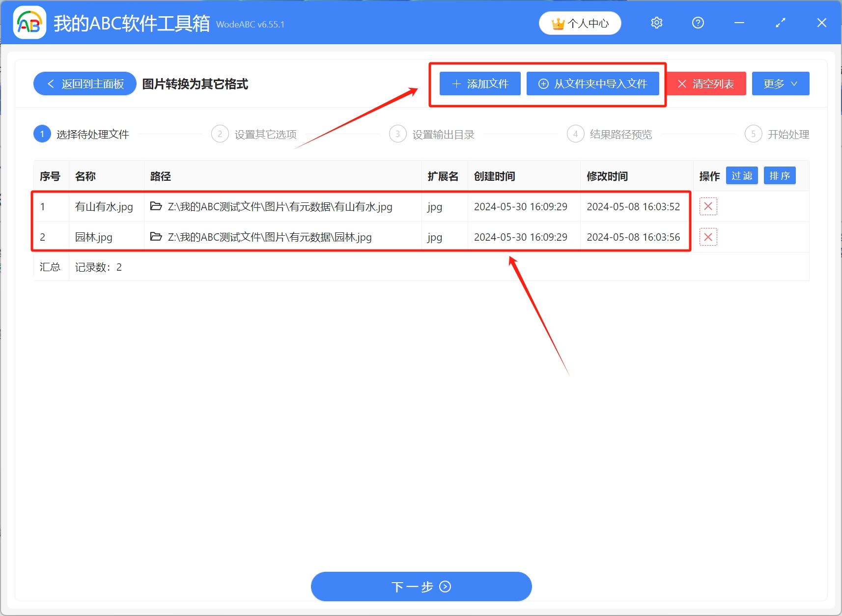
Task: Click the 添加文件 button
Action: click(x=480, y=84)
